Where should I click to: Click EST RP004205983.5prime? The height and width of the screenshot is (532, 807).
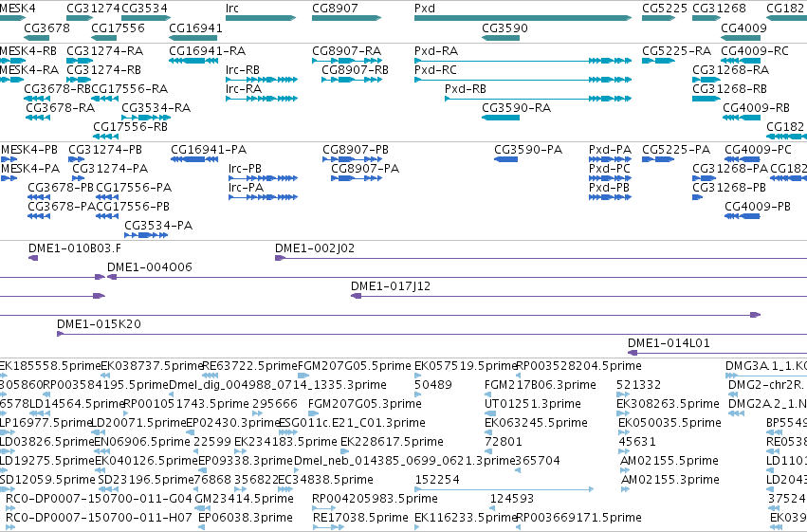(x=375, y=499)
